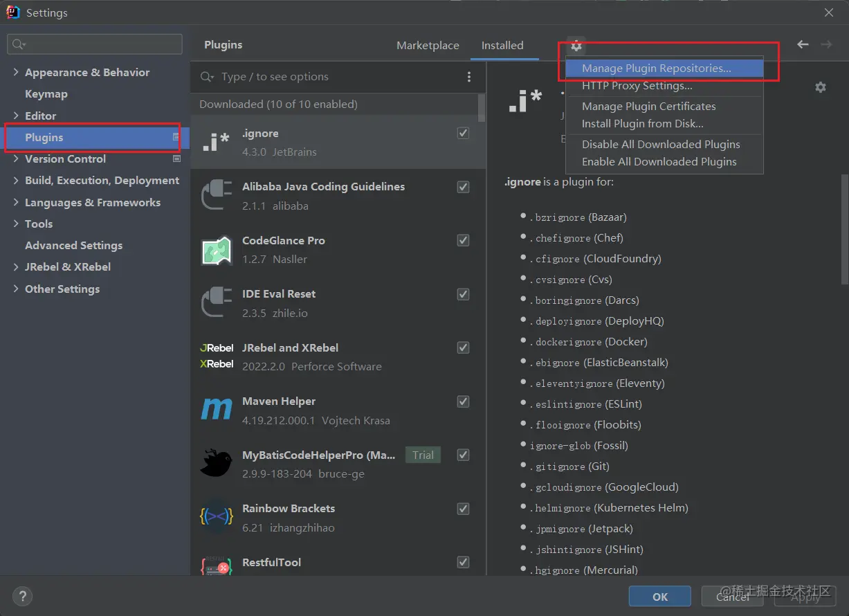Toggle the RestfulTool plugin checkbox
Screen dimensions: 849x616
[x=464, y=562]
